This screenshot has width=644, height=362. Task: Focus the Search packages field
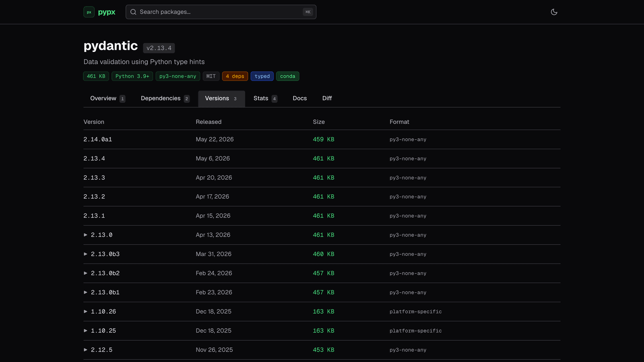click(221, 12)
